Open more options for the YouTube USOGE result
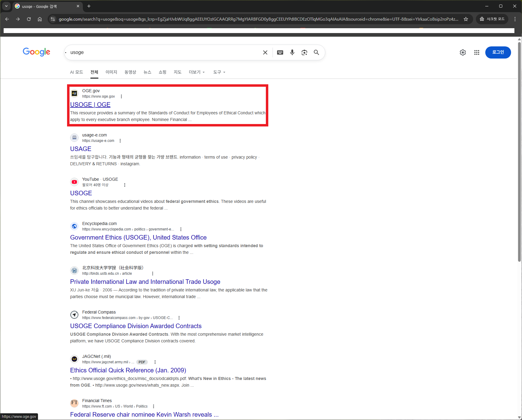The height and width of the screenshot is (420, 522). pyautogui.click(x=125, y=185)
